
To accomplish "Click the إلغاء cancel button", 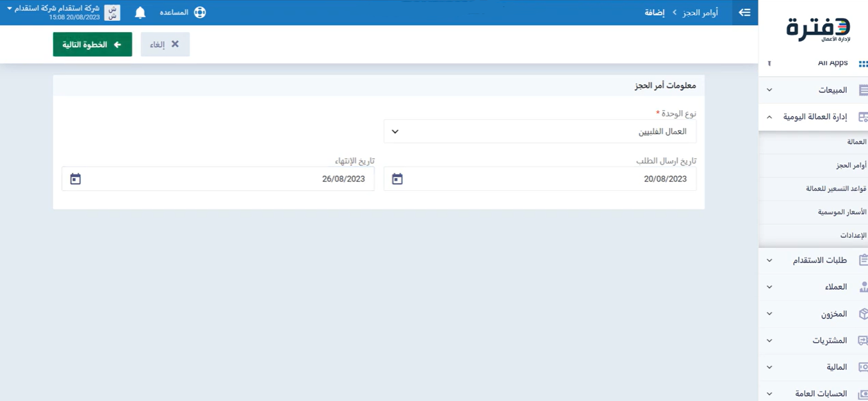I will pos(165,44).
